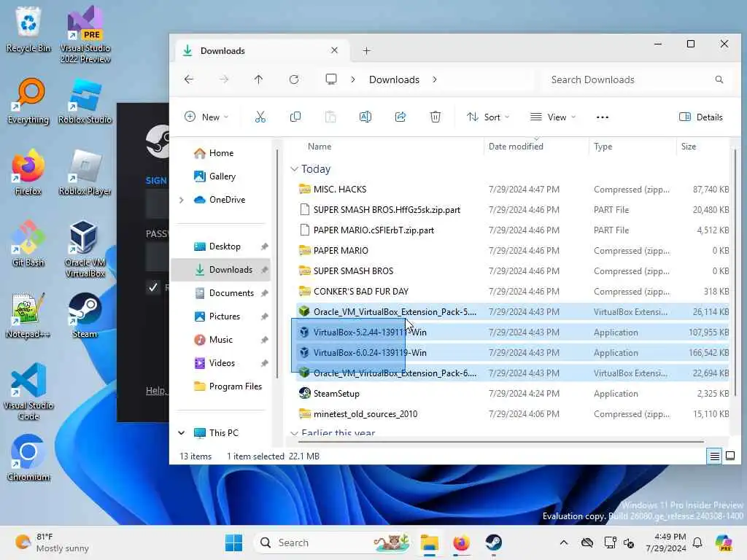
Task: Show hidden system tray icons
Action: 564,542
